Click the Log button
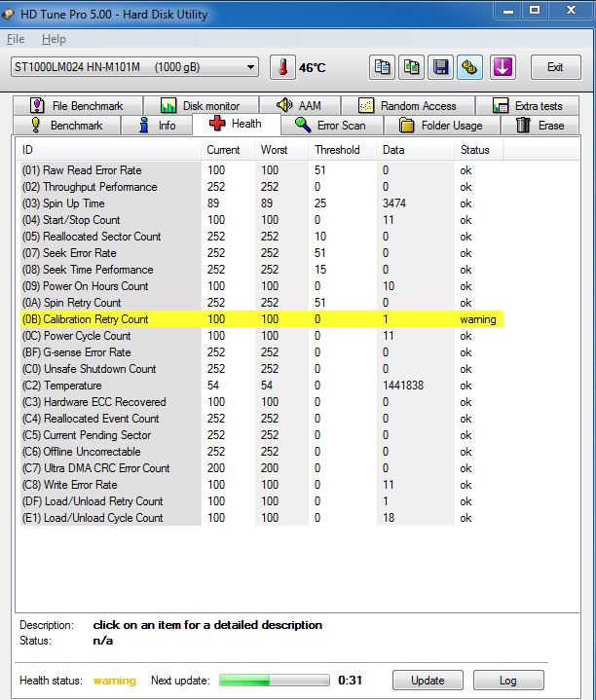The width and height of the screenshot is (596, 700). point(508,681)
